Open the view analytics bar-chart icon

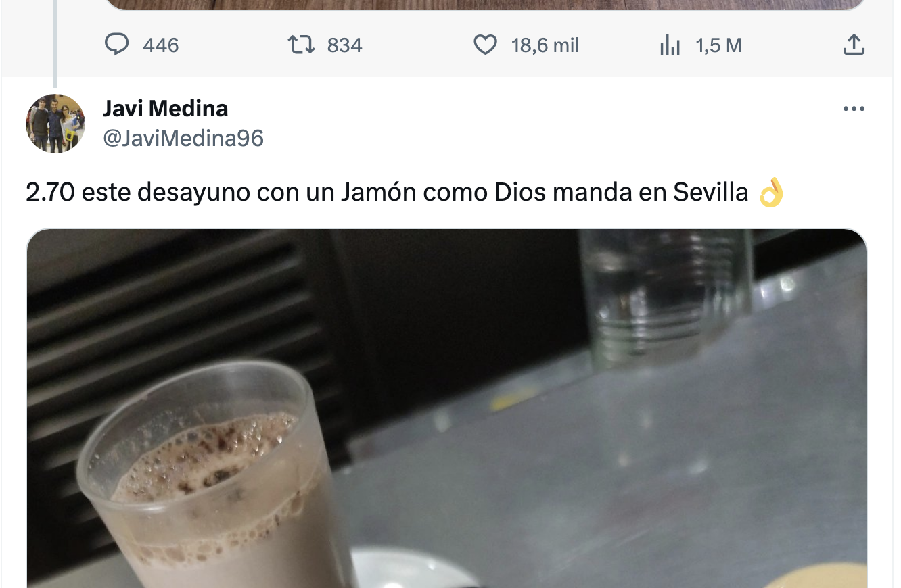pyautogui.click(x=670, y=45)
